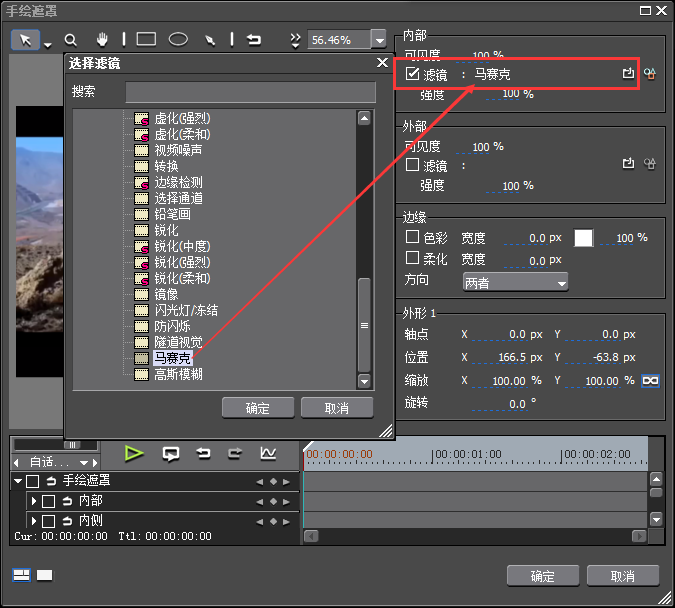Image resolution: width=675 pixels, height=608 pixels.
Task: Click filter list scroll up arrow
Action: 364,118
